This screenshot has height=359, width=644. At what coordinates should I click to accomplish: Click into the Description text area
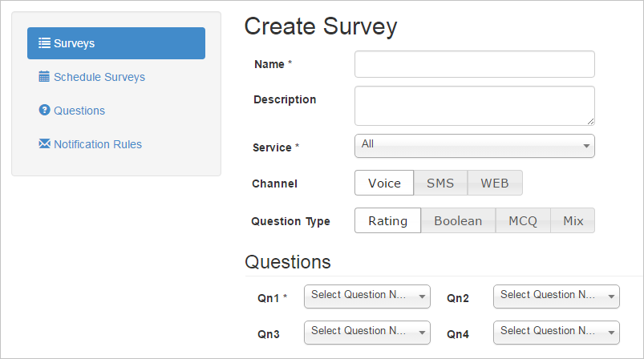coord(474,106)
